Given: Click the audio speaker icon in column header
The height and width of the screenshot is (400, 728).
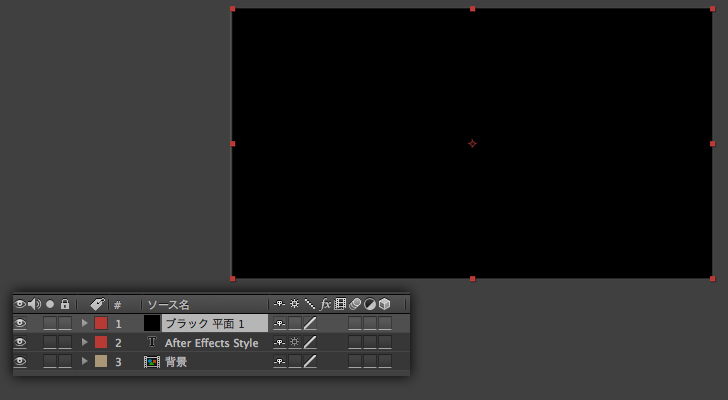Looking at the screenshot, I should coord(34,304).
